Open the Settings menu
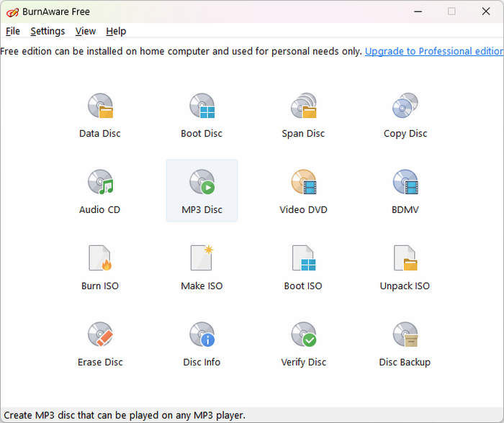 tap(48, 31)
